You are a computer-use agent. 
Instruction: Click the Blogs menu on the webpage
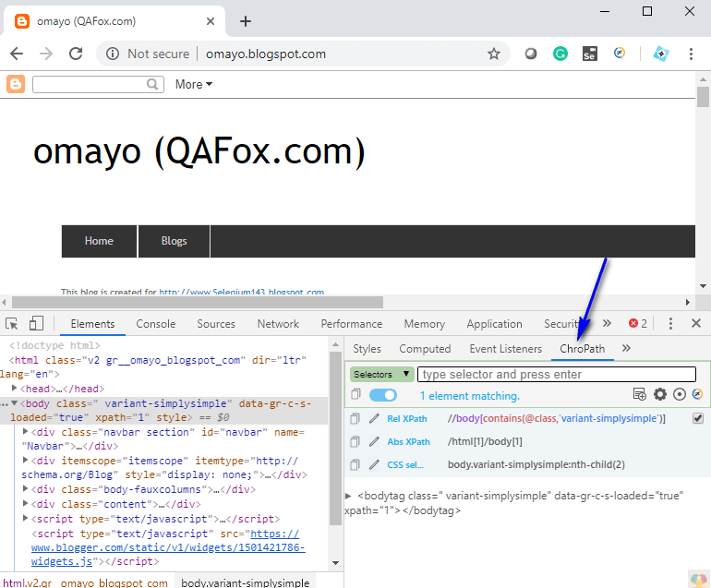tap(175, 241)
